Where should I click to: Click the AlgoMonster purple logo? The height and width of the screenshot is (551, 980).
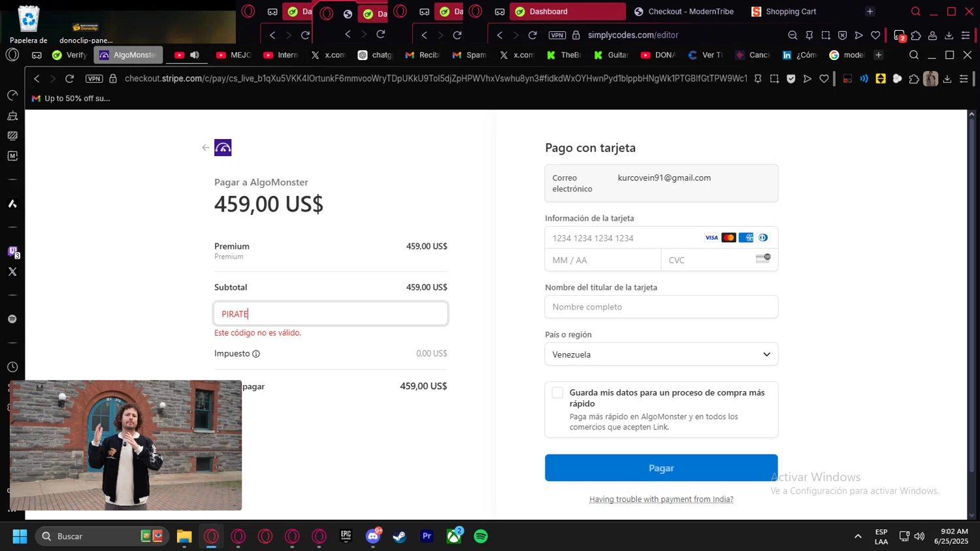pyautogui.click(x=223, y=148)
